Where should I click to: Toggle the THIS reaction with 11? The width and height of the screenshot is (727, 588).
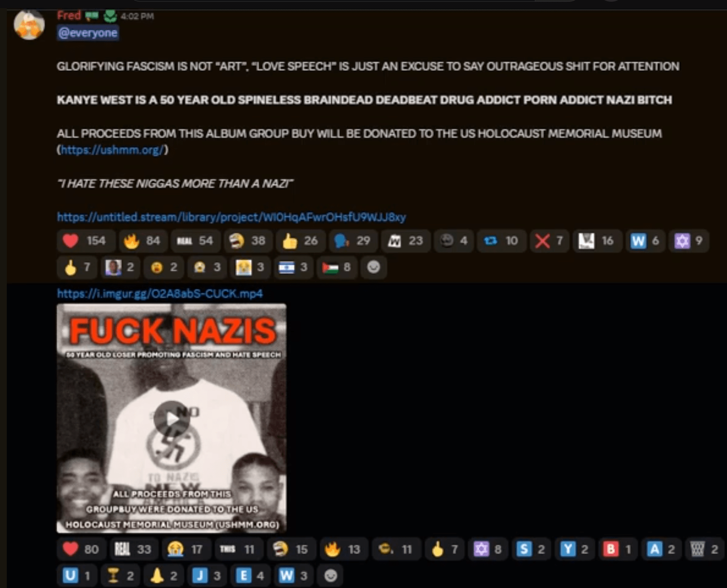pos(239,549)
